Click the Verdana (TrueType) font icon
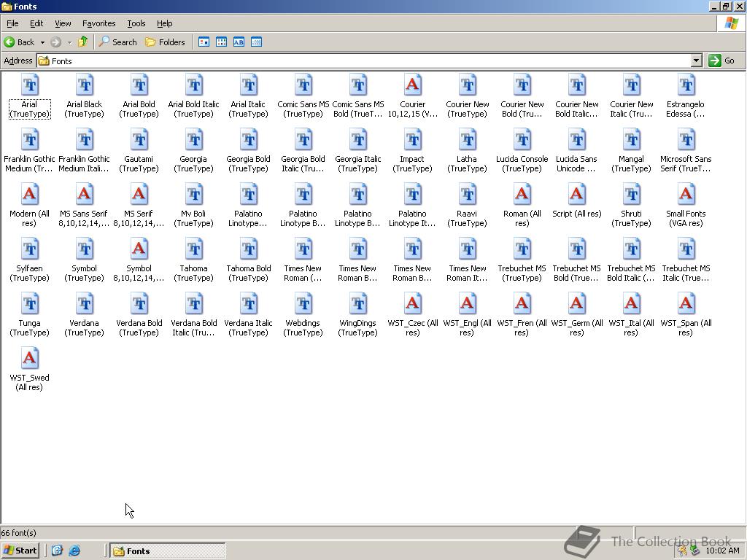 (x=85, y=304)
